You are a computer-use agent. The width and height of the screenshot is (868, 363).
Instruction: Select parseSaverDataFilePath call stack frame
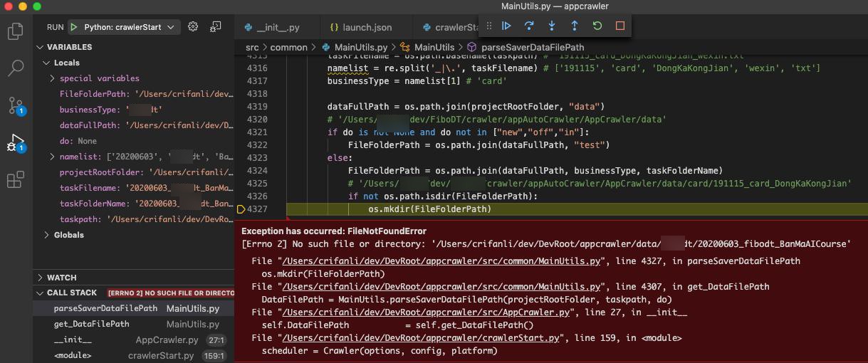pos(133,309)
